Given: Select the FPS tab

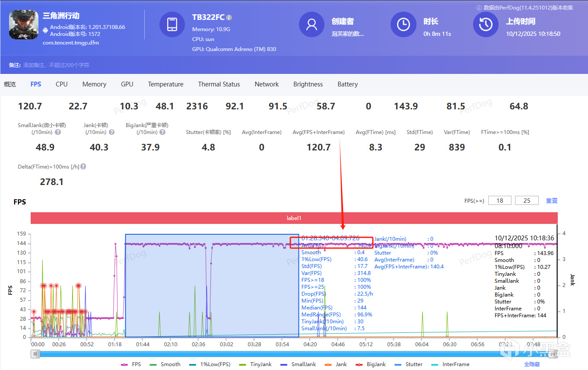Looking at the screenshot, I should pyautogui.click(x=36, y=84).
